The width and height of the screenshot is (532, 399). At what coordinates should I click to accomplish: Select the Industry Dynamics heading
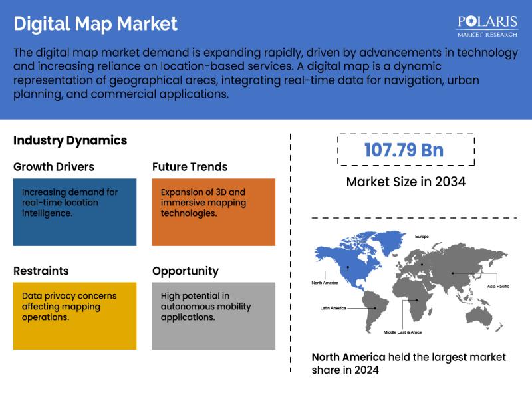[70, 140]
